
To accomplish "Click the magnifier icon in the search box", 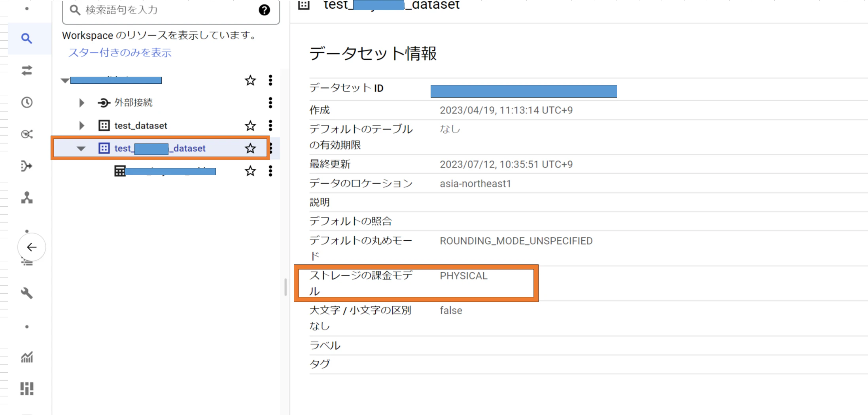I will pyautogui.click(x=75, y=10).
